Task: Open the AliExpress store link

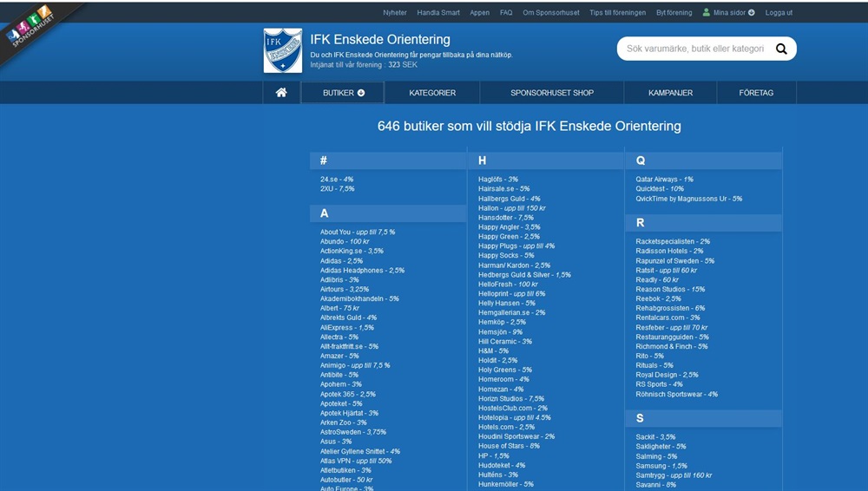Action: tap(346, 327)
